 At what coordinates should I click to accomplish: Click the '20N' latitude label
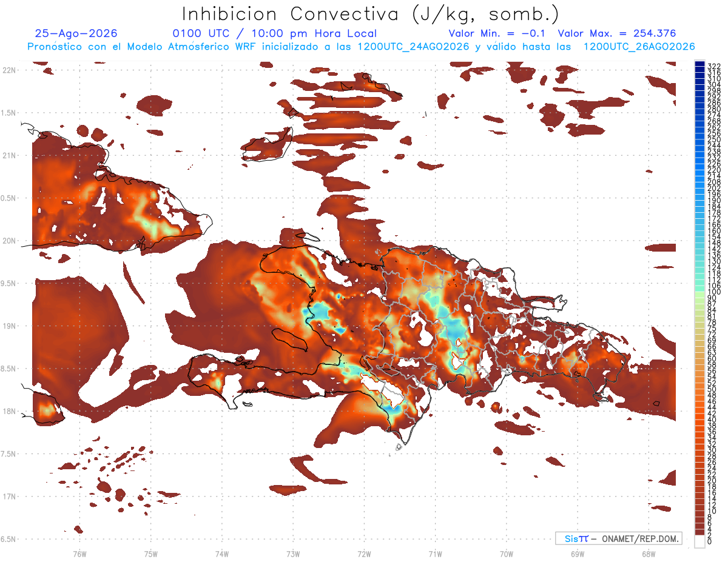pyautogui.click(x=9, y=241)
